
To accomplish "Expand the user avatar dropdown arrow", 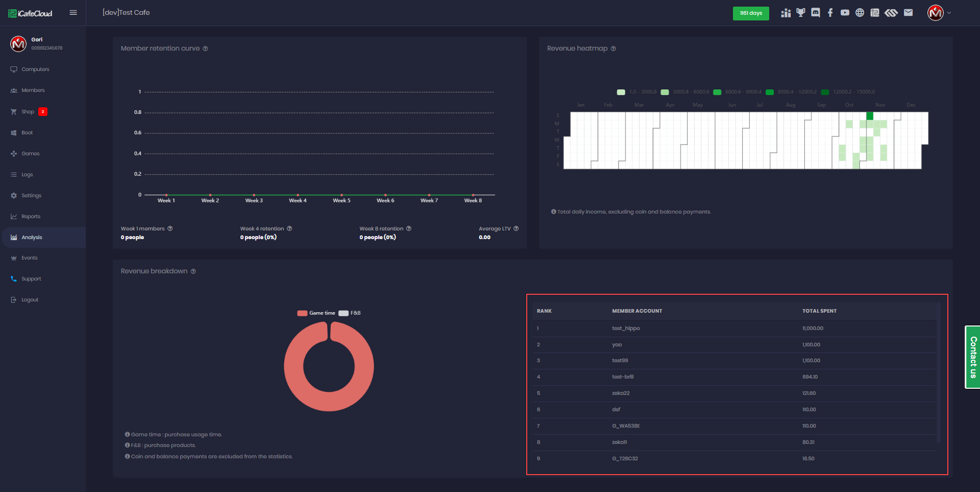I will coord(949,13).
